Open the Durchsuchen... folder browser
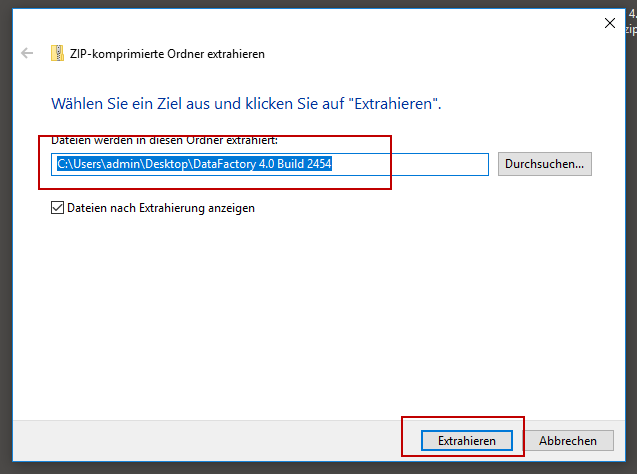The image size is (637, 474). [545, 164]
